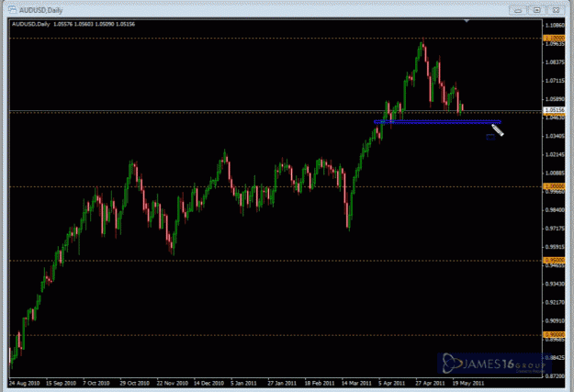Click the 14 Mar 2011 date label

coord(356,383)
